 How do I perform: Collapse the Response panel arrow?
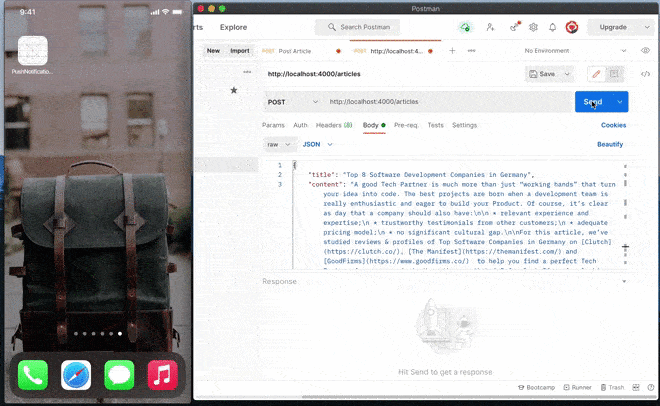(x=624, y=281)
